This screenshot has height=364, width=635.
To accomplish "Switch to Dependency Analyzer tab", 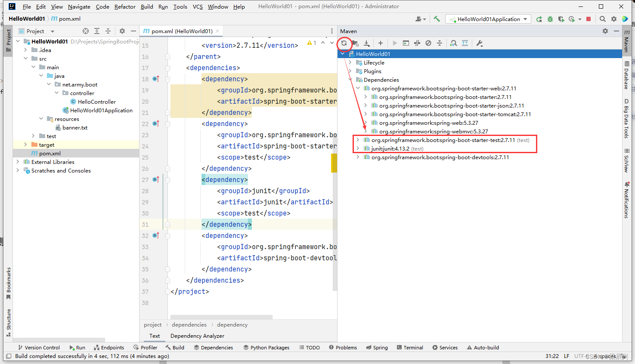I will pyautogui.click(x=197, y=336).
